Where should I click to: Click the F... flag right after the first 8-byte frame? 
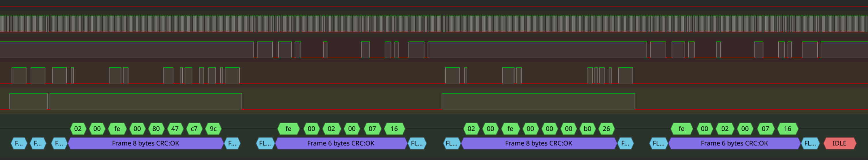(232, 143)
